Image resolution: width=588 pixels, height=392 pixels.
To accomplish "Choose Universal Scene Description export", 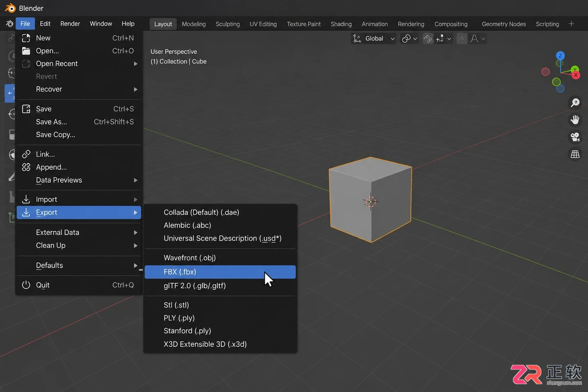I will (x=220, y=238).
